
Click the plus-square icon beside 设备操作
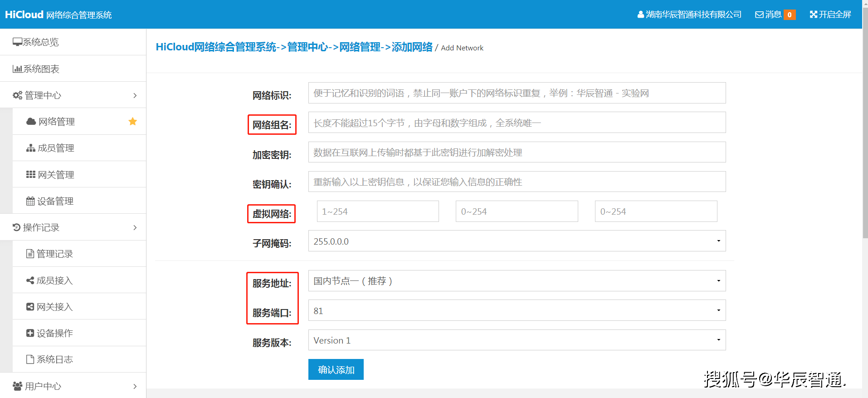30,333
